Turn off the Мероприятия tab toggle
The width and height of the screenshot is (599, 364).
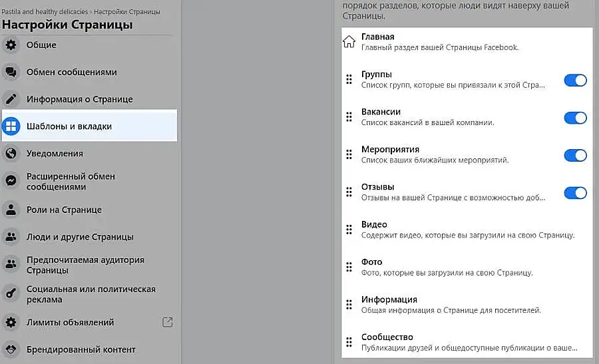575,155
